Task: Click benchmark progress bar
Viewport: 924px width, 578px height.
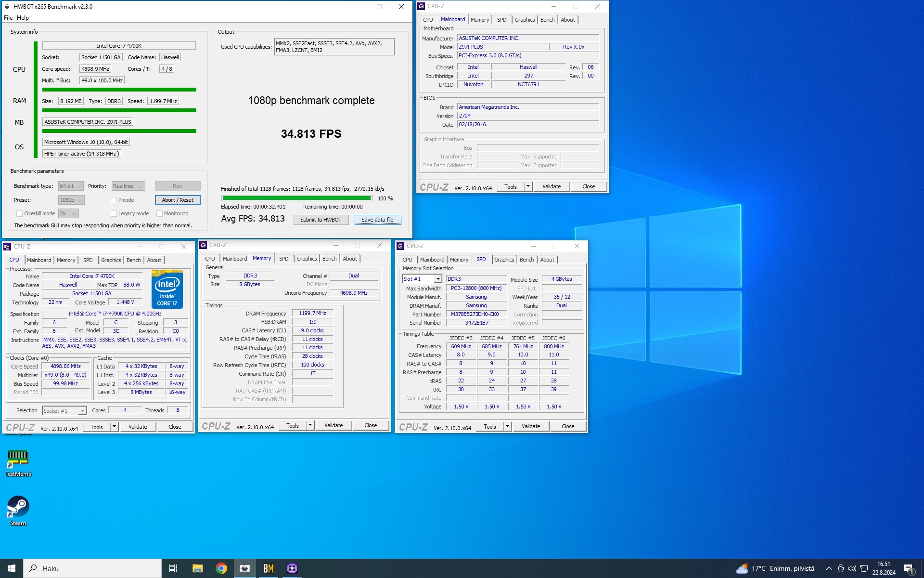Action: pyautogui.click(x=296, y=198)
